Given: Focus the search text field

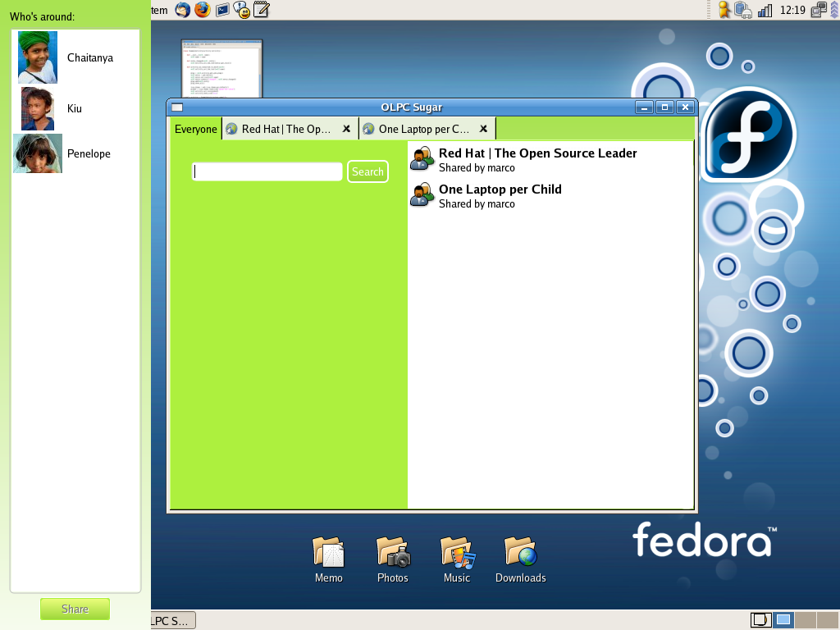Looking at the screenshot, I should pyautogui.click(x=267, y=171).
